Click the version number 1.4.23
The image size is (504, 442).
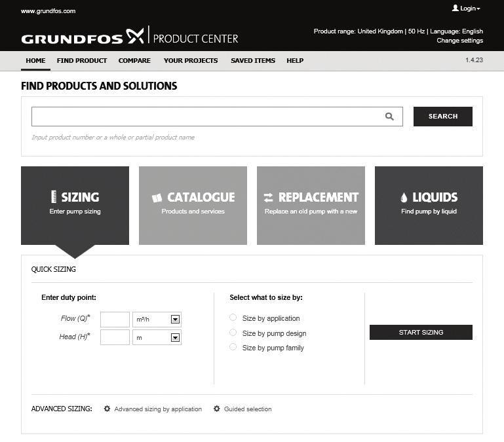(474, 60)
